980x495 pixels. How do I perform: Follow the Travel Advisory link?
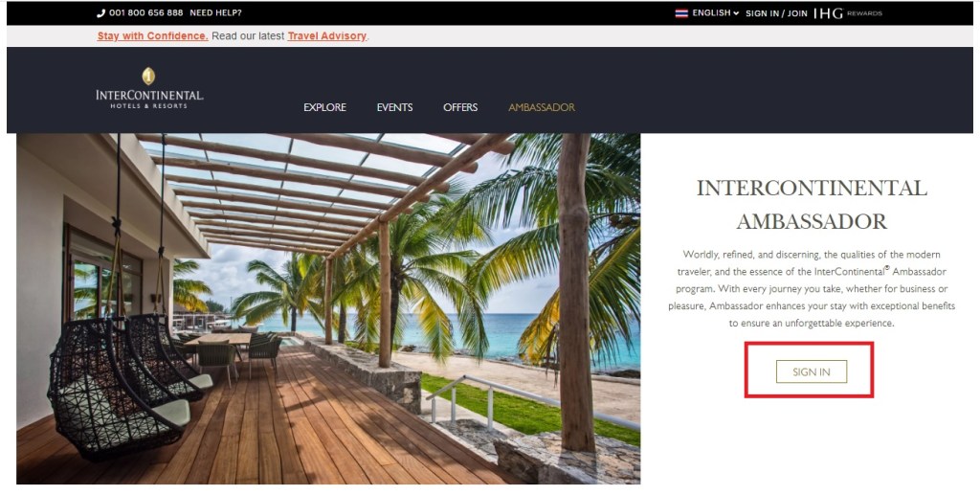[327, 36]
